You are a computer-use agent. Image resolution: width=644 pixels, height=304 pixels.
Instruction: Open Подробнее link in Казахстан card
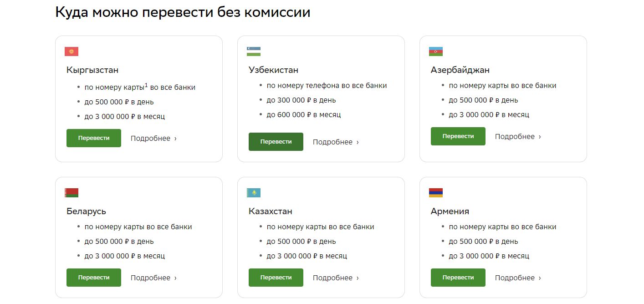[336, 278]
